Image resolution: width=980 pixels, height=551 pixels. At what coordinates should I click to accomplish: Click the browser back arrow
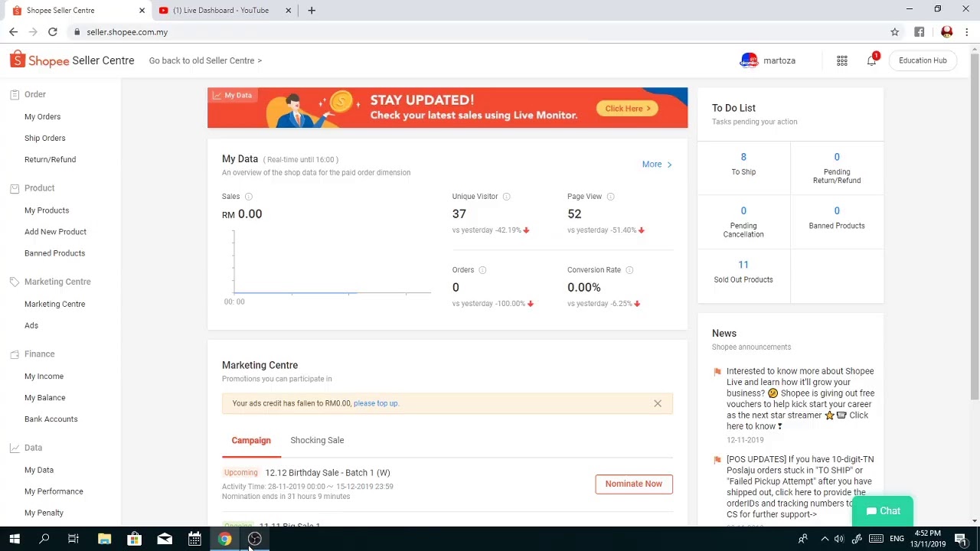pyautogui.click(x=13, y=32)
